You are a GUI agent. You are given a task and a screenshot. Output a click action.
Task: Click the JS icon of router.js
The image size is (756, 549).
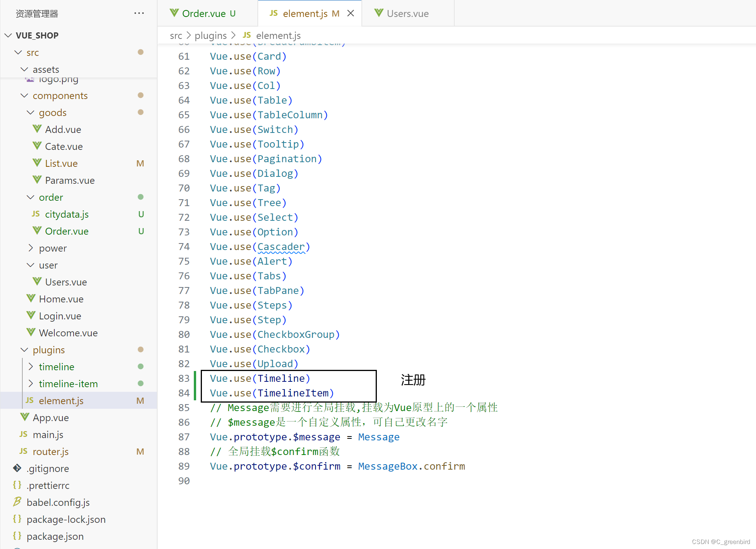24,451
